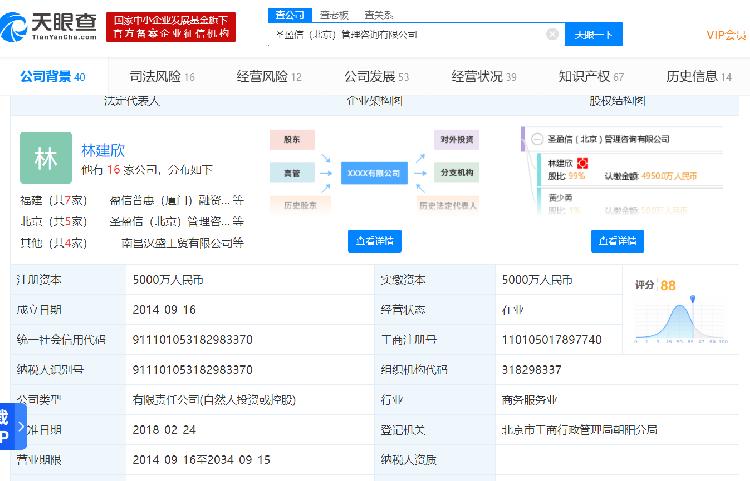
Task: Click 圣盈信 company name in equity chart
Action: click(x=608, y=139)
